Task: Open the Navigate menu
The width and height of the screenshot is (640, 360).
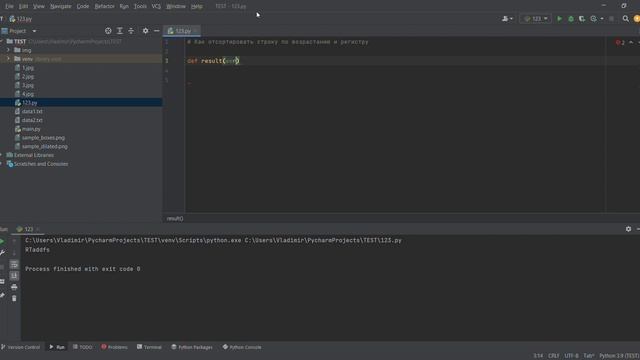Action: (61, 7)
